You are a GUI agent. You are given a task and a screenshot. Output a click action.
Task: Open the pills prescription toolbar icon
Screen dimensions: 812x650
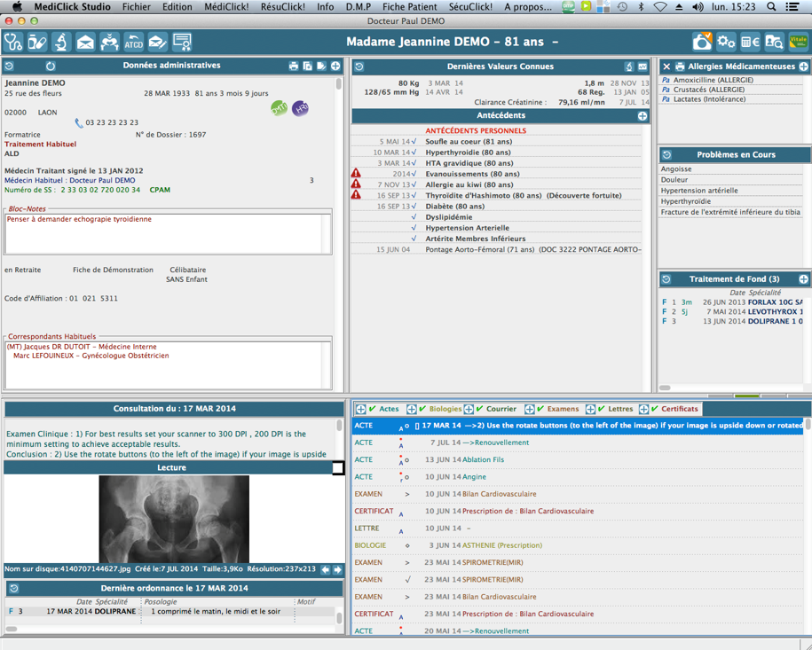[37, 42]
